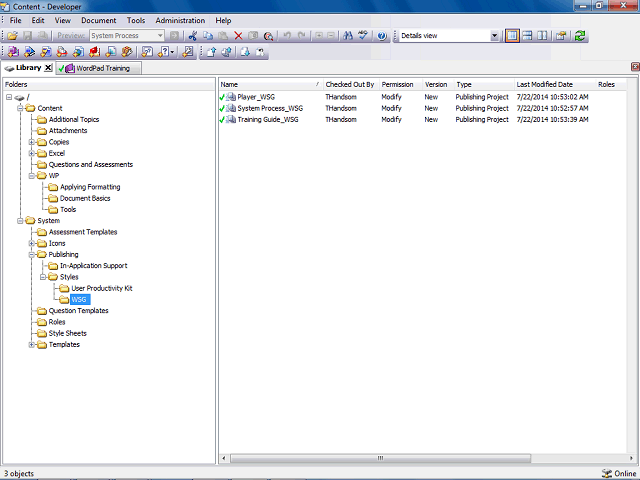Expand the Copies folder
Image resolution: width=640 pixels, height=480 pixels.
click(x=31, y=142)
